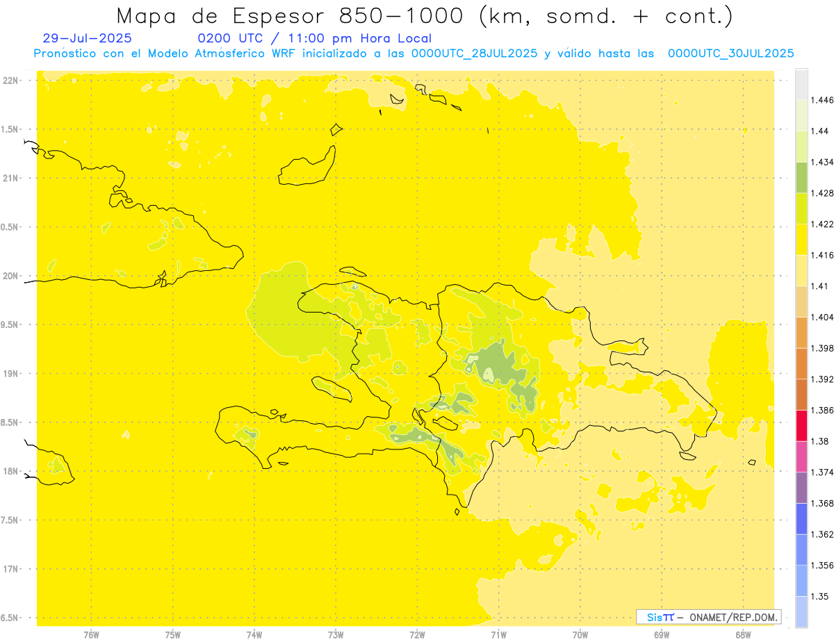This screenshot has height=644, width=834.
Task: Pick the bright yellow swatch between 1.416 and 1.422
Action: [801, 239]
